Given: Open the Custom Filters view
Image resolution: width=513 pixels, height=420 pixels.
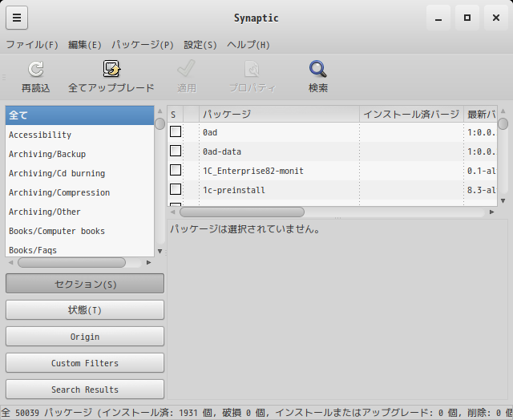Looking at the screenshot, I should pyautogui.click(x=85, y=363).
